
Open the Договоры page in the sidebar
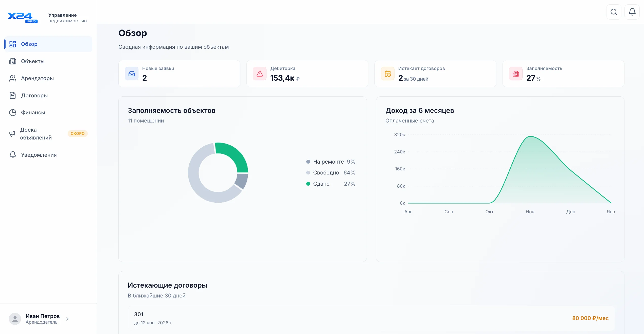click(x=34, y=96)
